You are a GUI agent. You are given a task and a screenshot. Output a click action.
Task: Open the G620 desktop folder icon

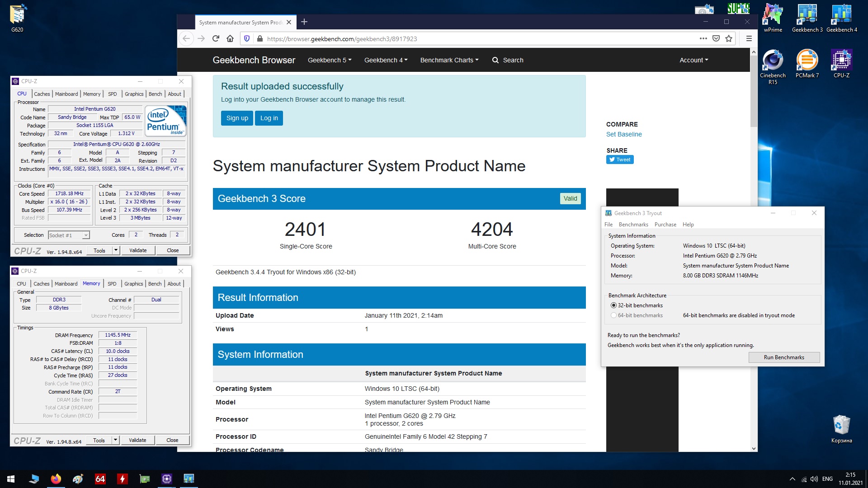pyautogui.click(x=17, y=18)
